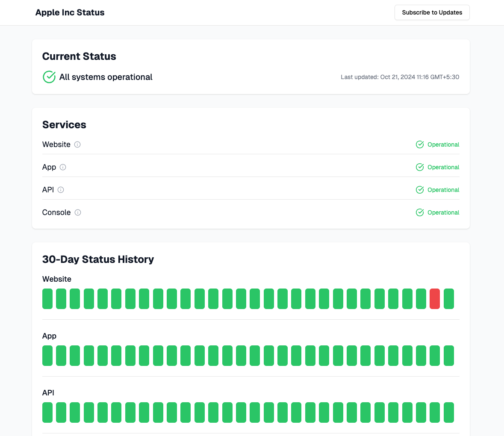Viewport: 504px width, 436px height.
Task: Click the App service name in Services
Action: click(49, 167)
